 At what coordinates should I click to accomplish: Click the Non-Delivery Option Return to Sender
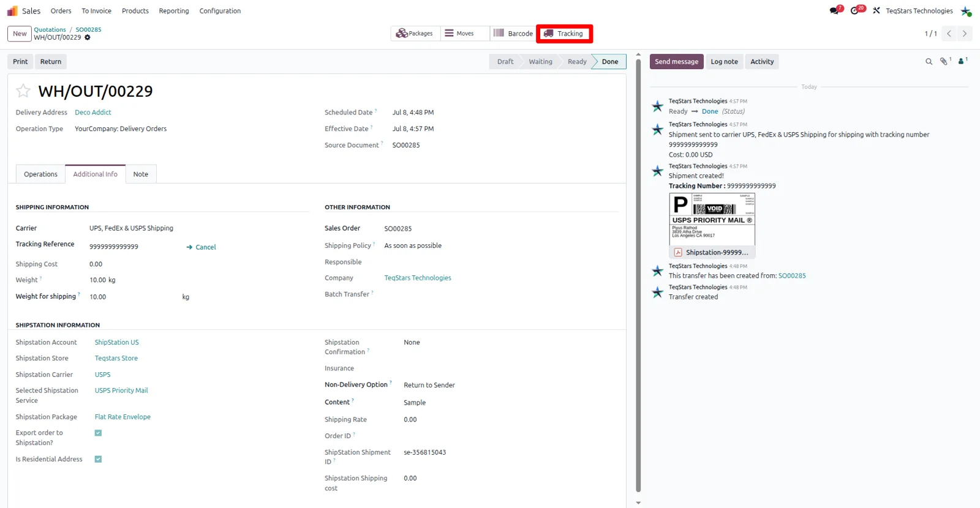tap(429, 386)
